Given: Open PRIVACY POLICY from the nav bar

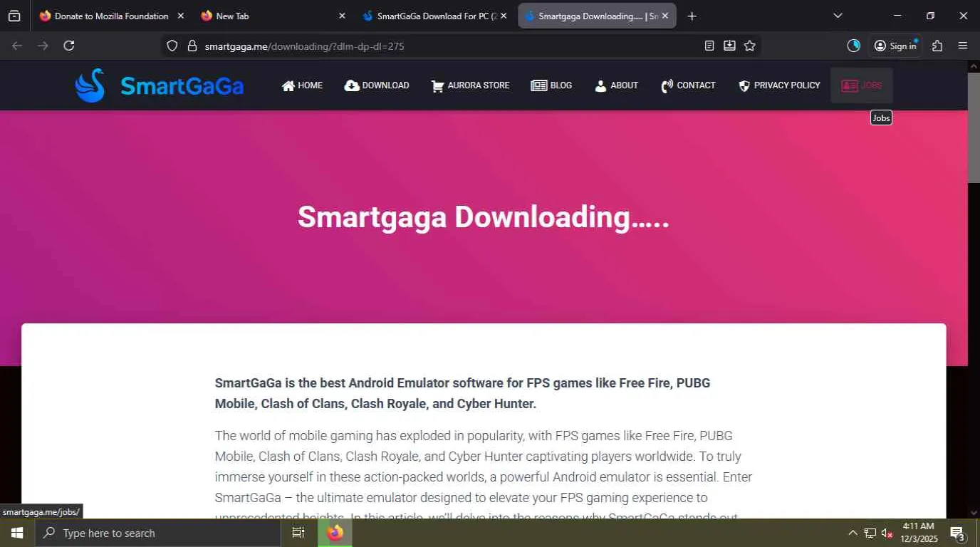Looking at the screenshot, I should tap(779, 85).
